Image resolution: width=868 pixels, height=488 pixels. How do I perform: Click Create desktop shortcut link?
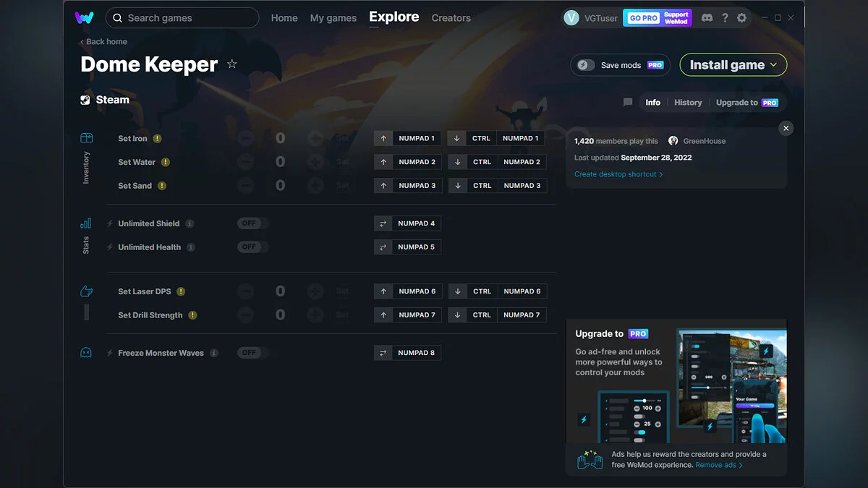(x=618, y=174)
